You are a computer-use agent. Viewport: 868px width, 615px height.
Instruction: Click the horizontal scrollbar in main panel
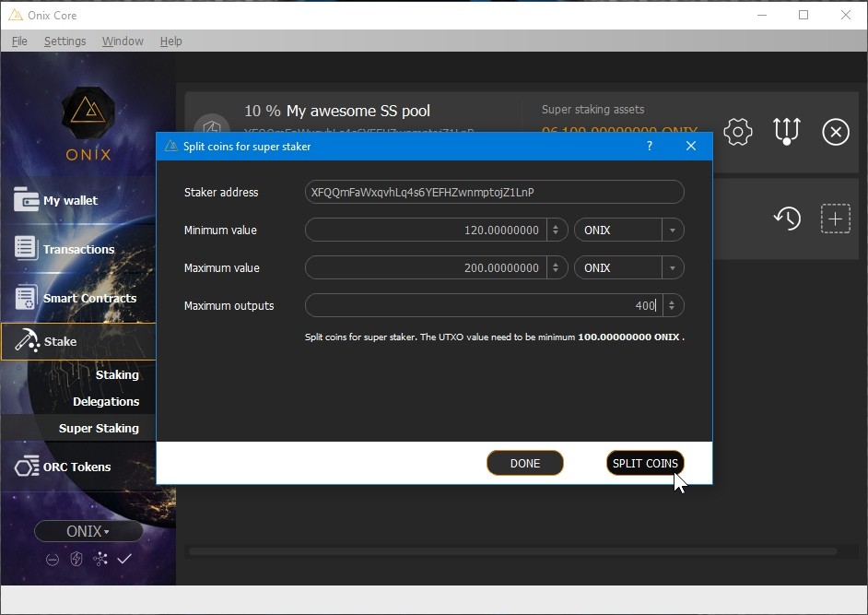[x=512, y=551]
